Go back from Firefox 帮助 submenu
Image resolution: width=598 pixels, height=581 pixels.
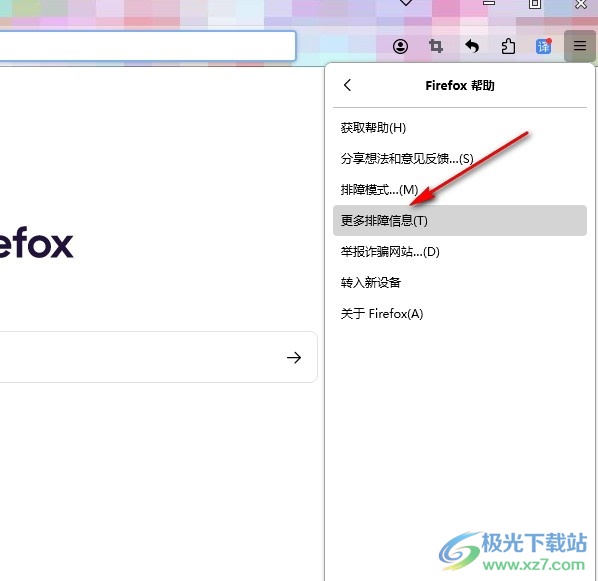point(347,85)
